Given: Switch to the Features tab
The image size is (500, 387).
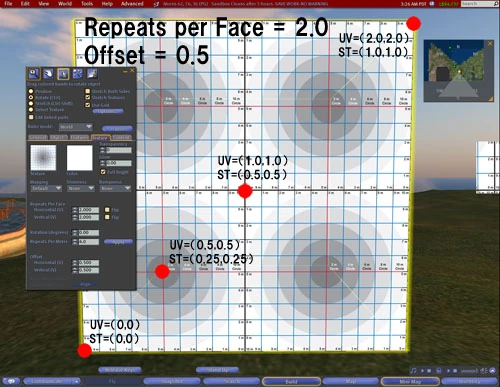Looking at the screenshot, I should tap(79, 137).
